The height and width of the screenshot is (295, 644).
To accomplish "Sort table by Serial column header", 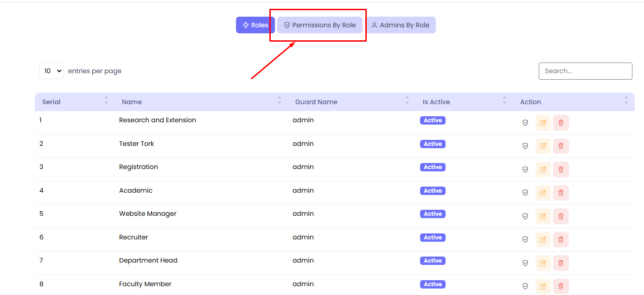I will coord(51,102).
